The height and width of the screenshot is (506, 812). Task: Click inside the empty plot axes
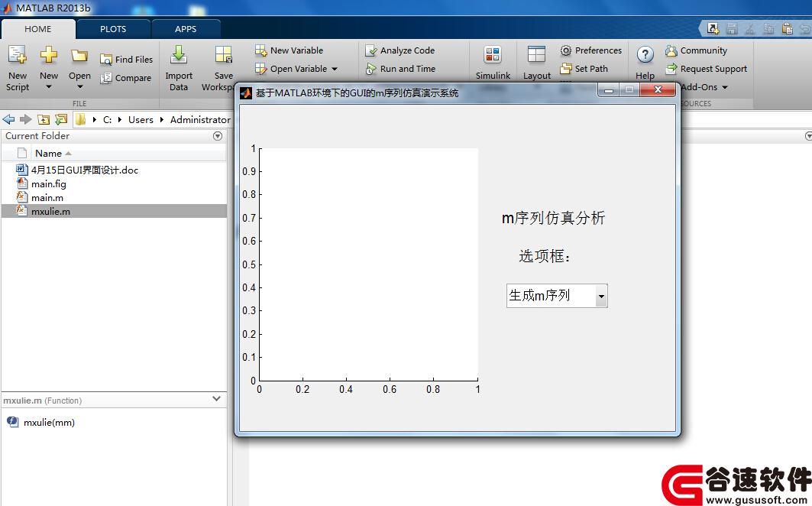point(368,265)
